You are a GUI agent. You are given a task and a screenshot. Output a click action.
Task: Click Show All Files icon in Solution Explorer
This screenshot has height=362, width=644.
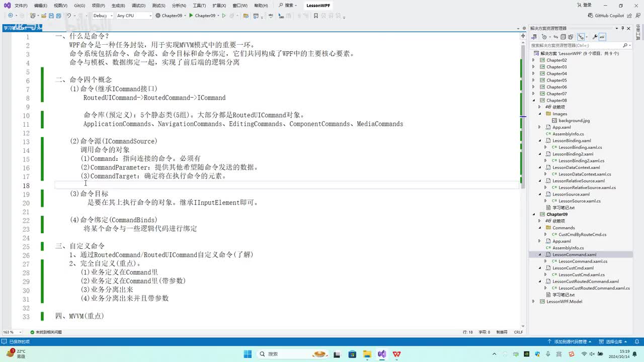pyautogui.click(x=571, y=37)
